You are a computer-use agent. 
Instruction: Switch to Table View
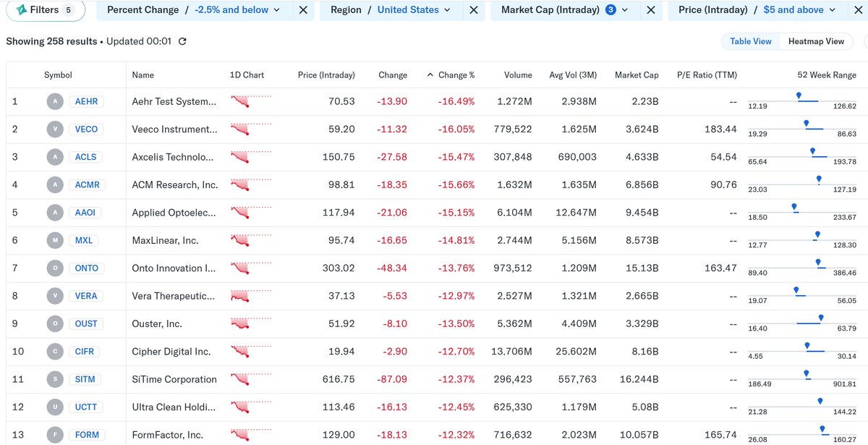(x=751, y=41)
